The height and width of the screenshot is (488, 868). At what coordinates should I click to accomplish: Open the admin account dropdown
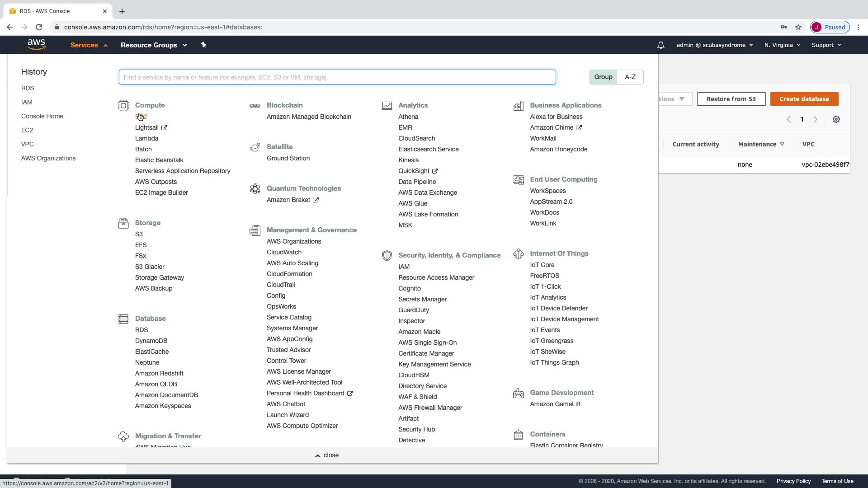pyautogui.click(x=714, y=45)
